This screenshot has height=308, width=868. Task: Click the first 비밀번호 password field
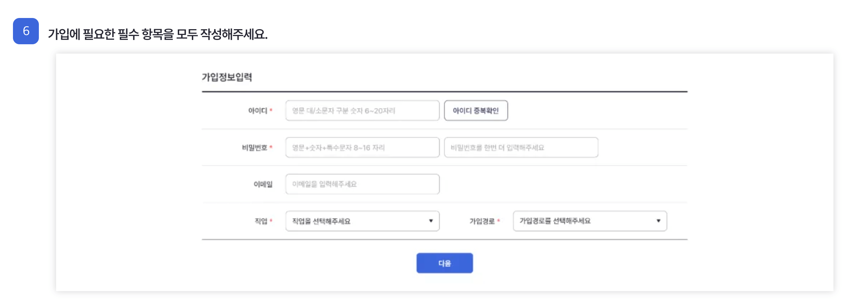click(x=362, y=147)
